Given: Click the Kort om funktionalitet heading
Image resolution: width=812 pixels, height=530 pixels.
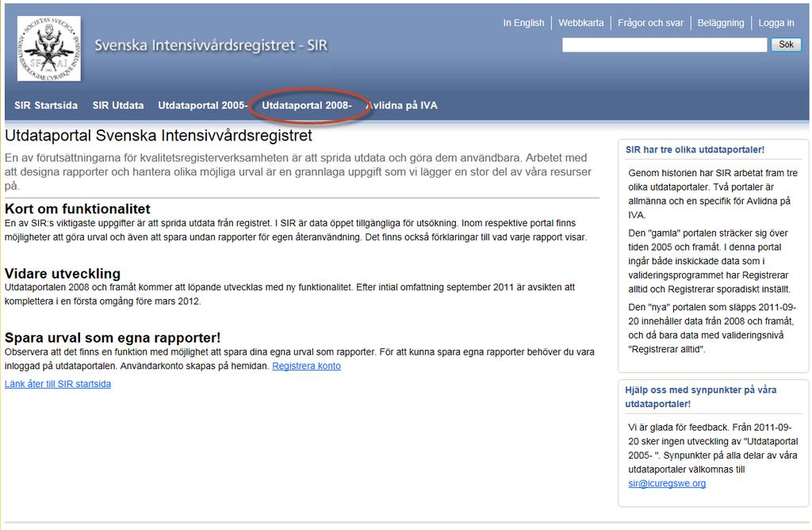Looking at the screenshot, I should click(77, 209).
